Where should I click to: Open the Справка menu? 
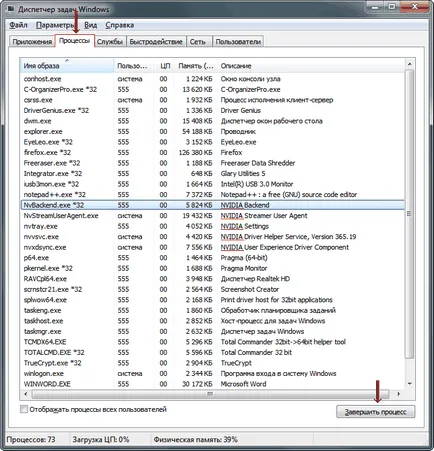coord(120,25)
